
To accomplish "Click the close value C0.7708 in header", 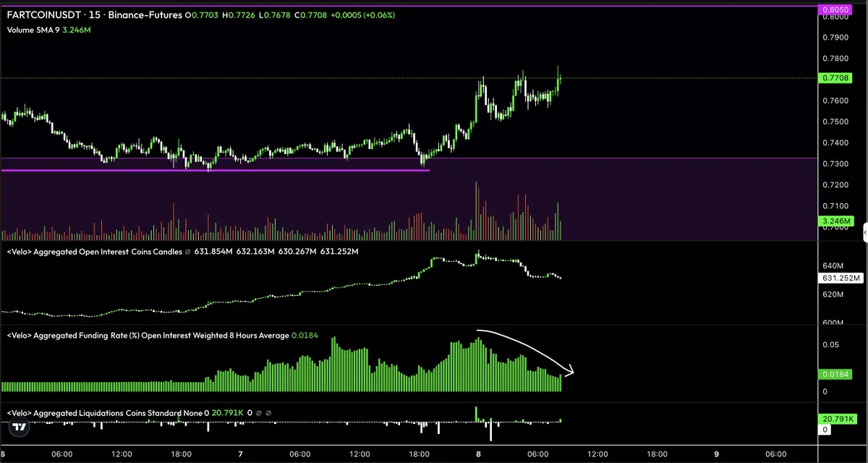I will pos(310,14).
